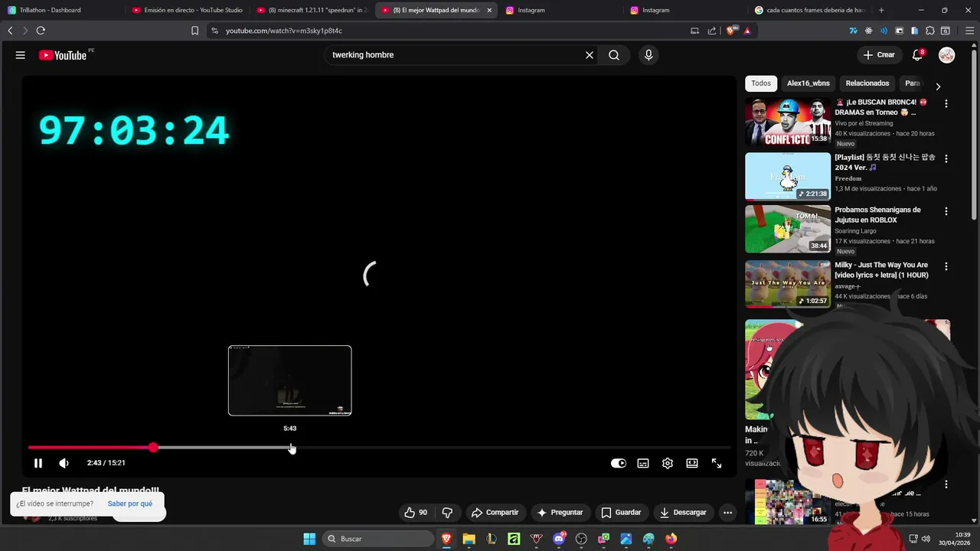980x551 pixels.
Task: Open Discord from the taskbar
Action: coord(559,539)
